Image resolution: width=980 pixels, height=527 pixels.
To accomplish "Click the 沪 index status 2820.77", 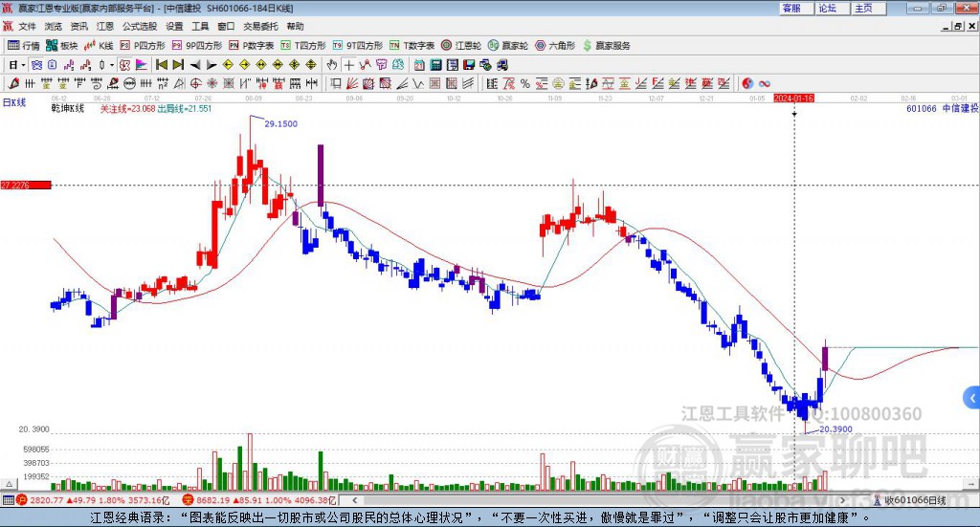I will (x=93, y=500).
